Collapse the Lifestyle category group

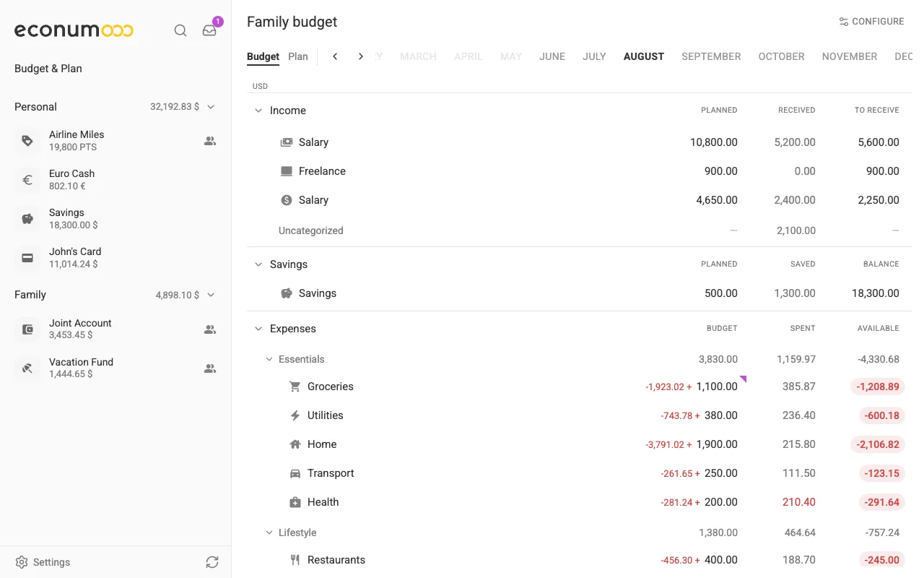(269, 532)
